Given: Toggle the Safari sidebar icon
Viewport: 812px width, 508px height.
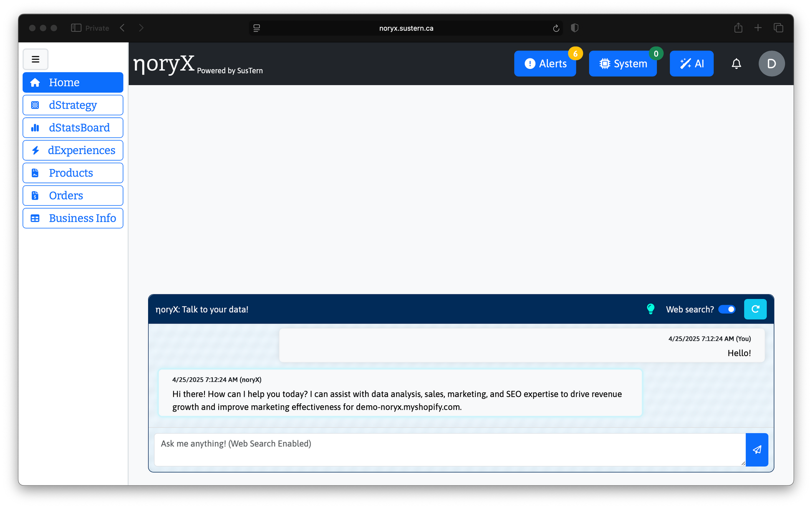Looking at the screenshot, I should click(x=76, y=28).
